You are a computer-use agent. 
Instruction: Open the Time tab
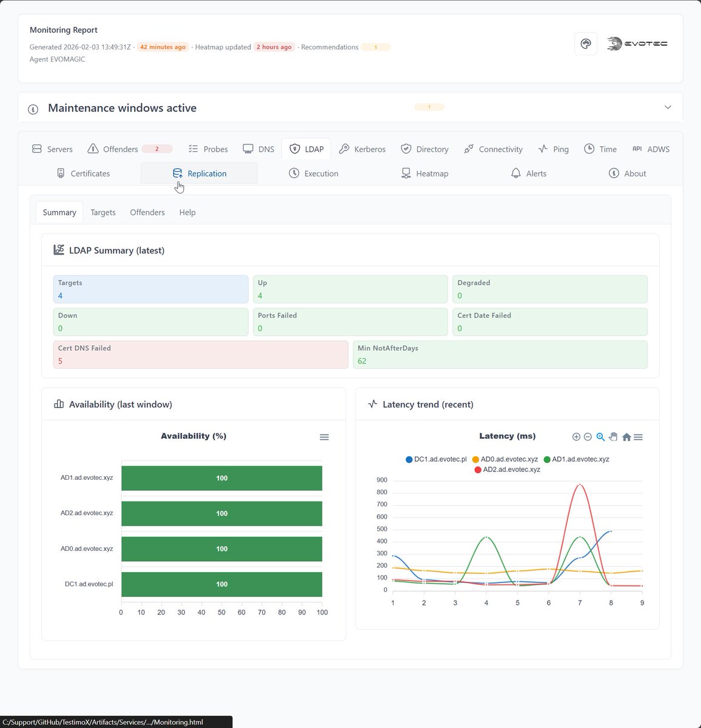[x=600, y=149]
